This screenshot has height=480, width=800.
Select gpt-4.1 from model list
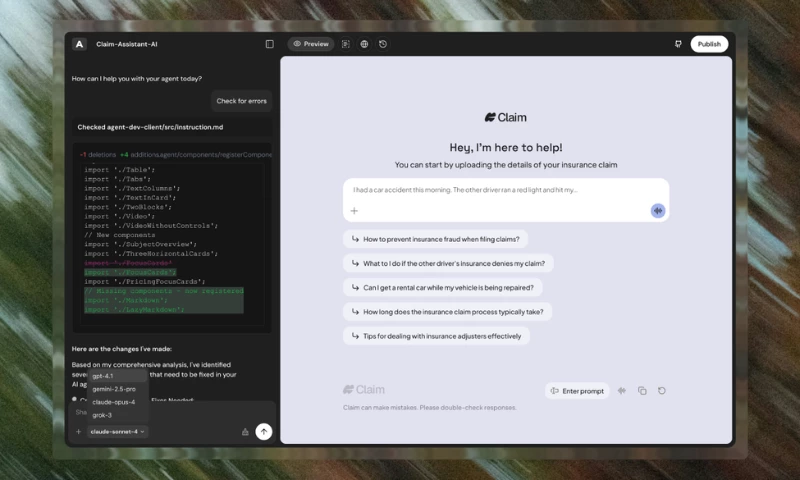tap(117, 376)
